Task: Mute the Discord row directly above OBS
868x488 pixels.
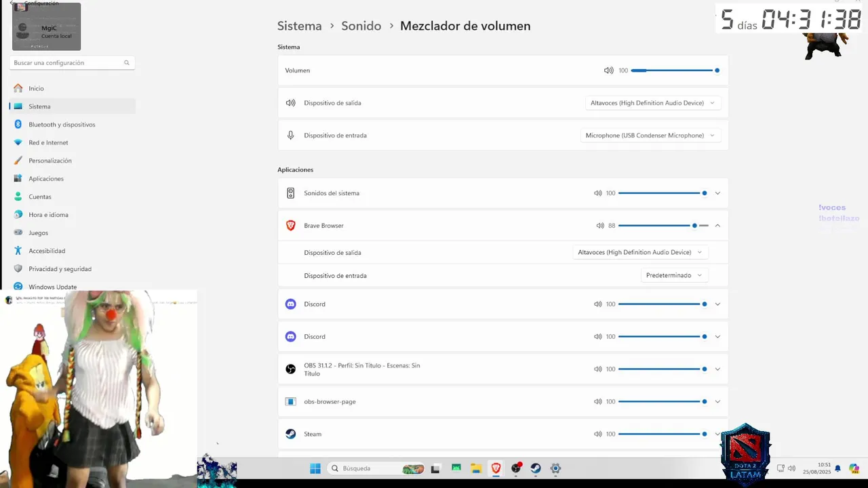Action: [597, 337]
